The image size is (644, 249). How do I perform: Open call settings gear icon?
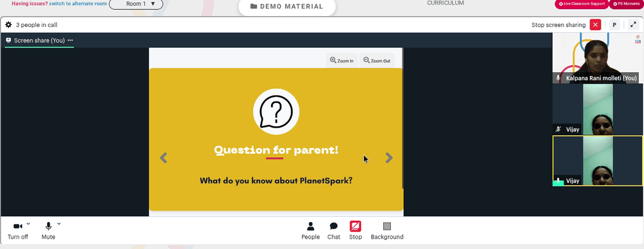click(x=8, y=24)
